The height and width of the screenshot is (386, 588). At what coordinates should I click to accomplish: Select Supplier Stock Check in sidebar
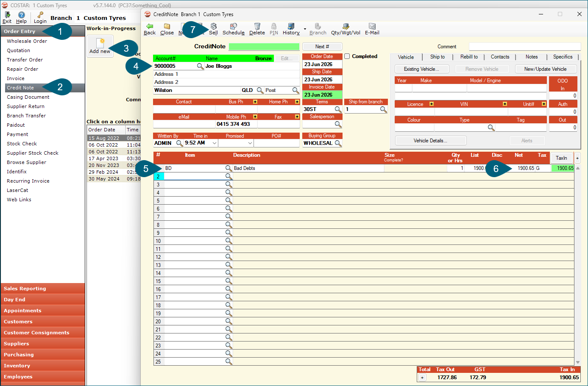click(33, 153)
